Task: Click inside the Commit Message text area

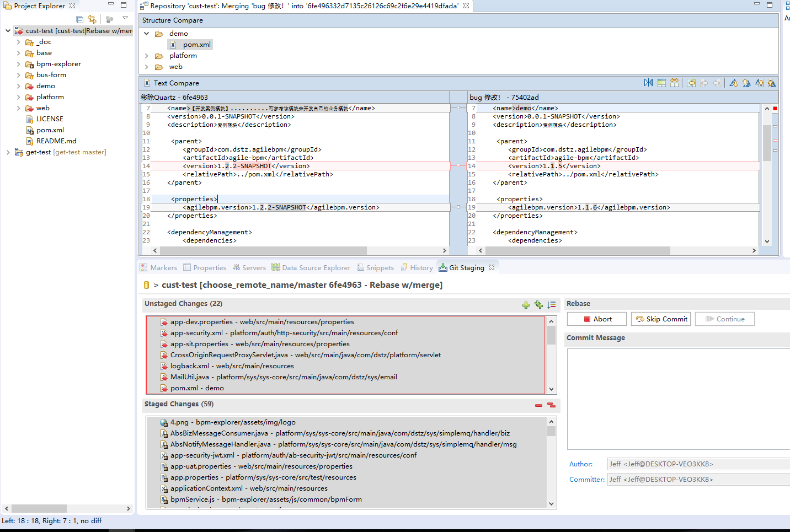Action: click(679, 399)
